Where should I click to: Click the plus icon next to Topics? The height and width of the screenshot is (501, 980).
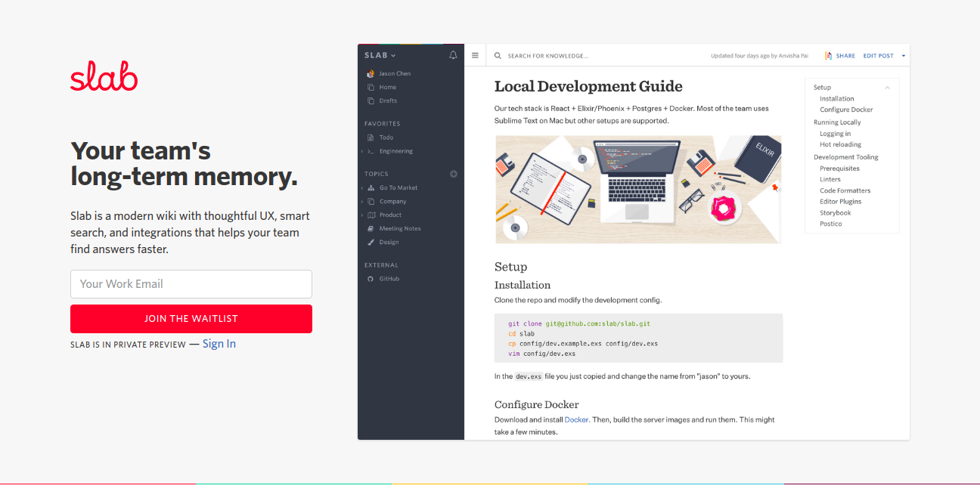454,174
